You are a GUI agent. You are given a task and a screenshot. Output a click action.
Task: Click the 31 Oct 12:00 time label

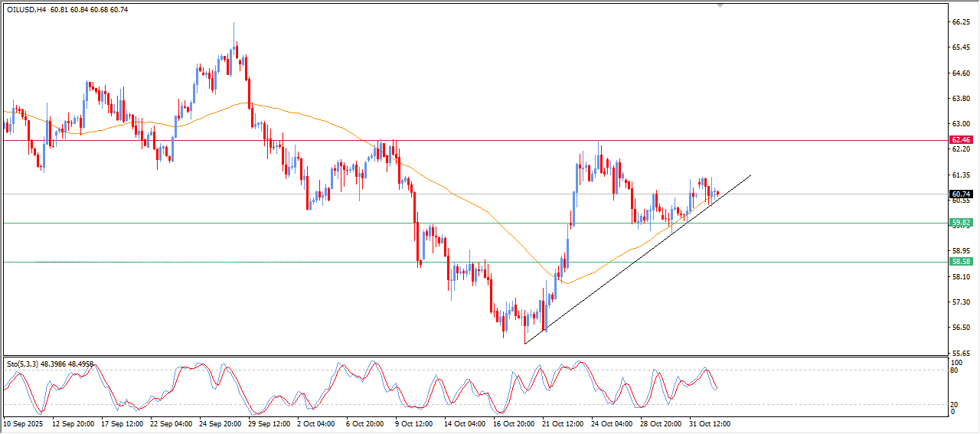tap(708, 423)
